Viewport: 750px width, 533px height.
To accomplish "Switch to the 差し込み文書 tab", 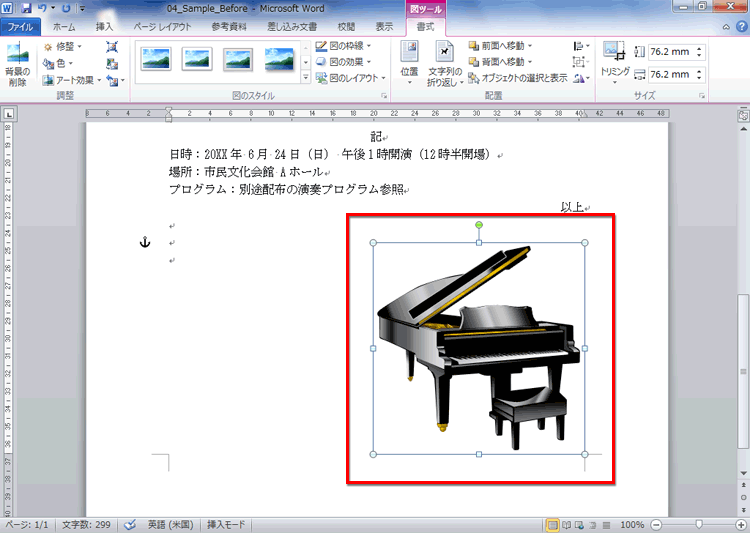I will 292,27.
